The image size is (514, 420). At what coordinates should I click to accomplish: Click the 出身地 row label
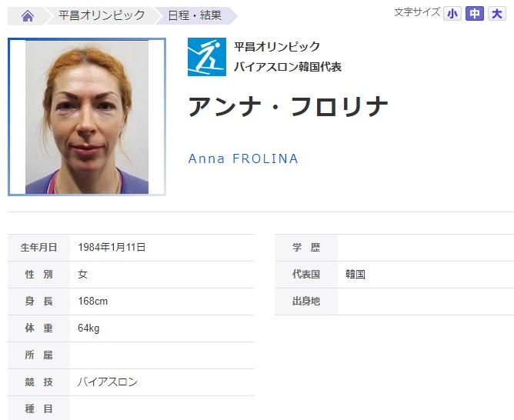(306, 301)
